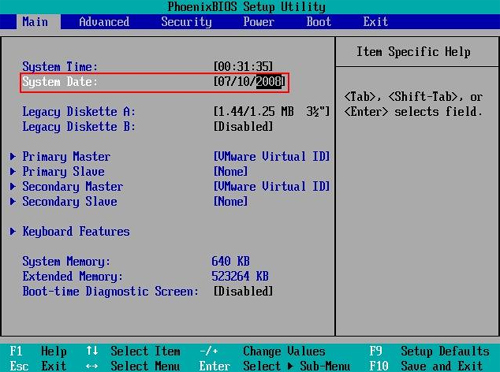
Task: Click Secondary Slave value None
Action: pos(231,201)
